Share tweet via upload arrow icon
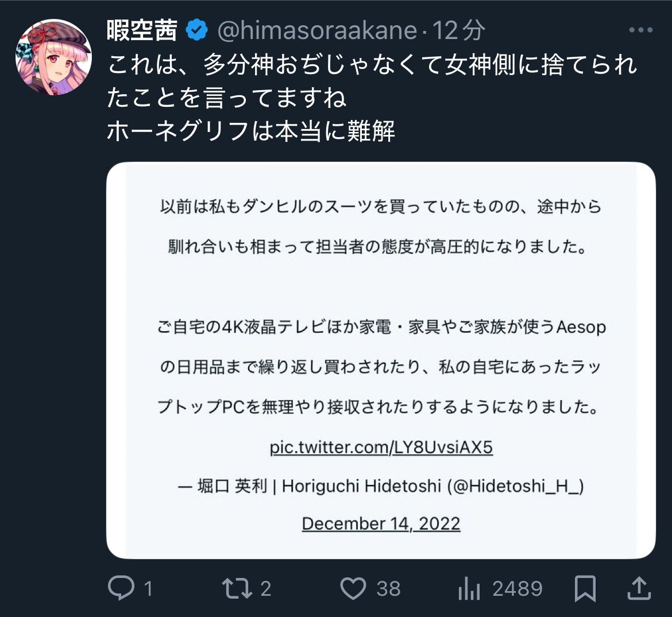The height and width of the screenshot is (617, 672). click(x=639, y=588)
